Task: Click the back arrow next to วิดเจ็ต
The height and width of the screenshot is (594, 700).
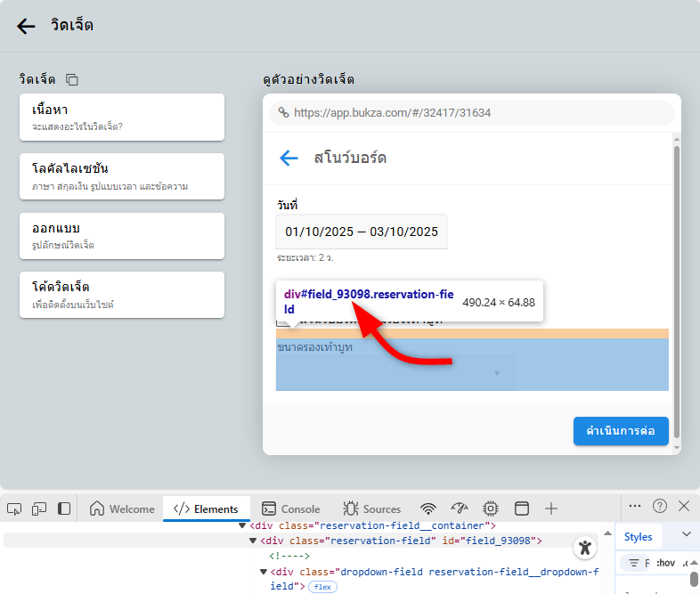Action: 27,26
